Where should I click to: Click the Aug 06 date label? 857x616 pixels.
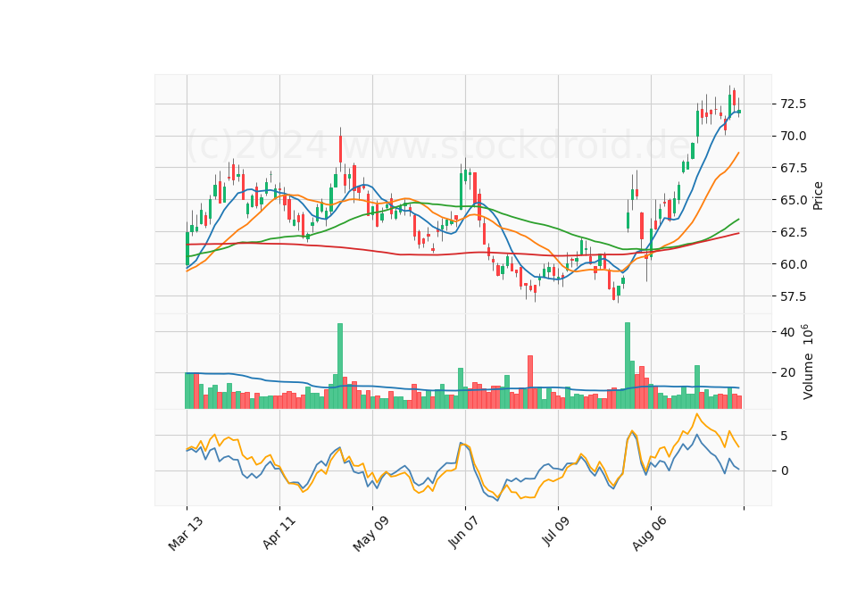tap(649, 533)
